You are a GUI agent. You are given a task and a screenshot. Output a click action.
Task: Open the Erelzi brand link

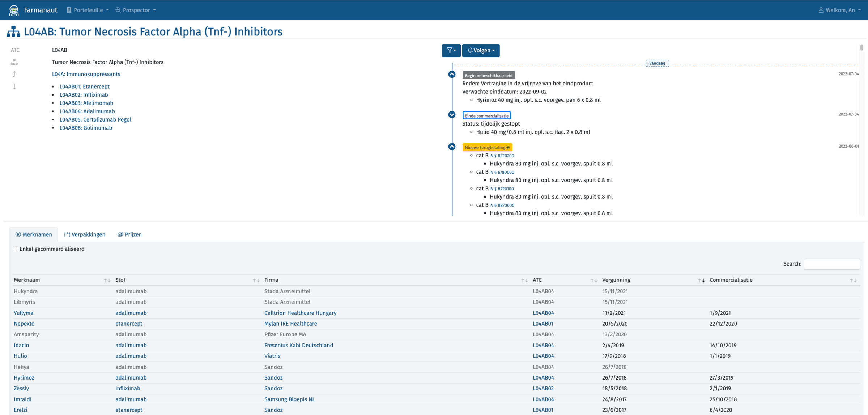pyautogui.click(x=20, y=410)
